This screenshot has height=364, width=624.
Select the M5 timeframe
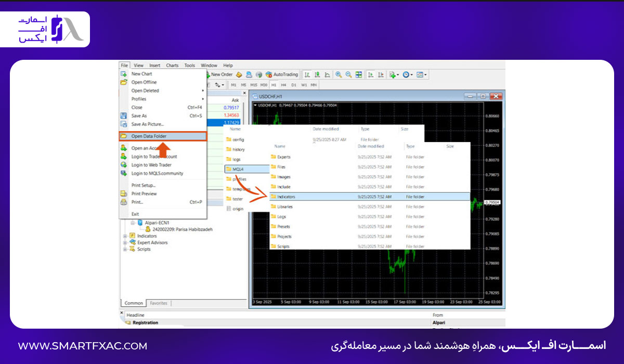[x=243, y=85]
